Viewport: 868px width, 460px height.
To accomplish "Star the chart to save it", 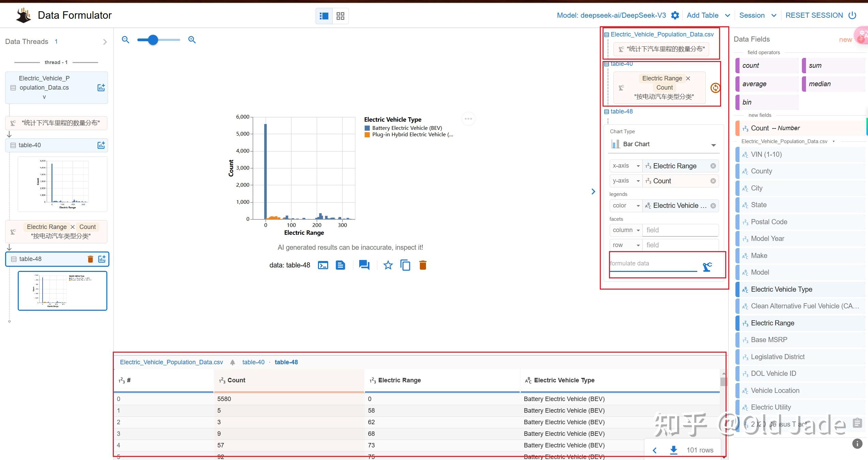I will click(388, 265).
